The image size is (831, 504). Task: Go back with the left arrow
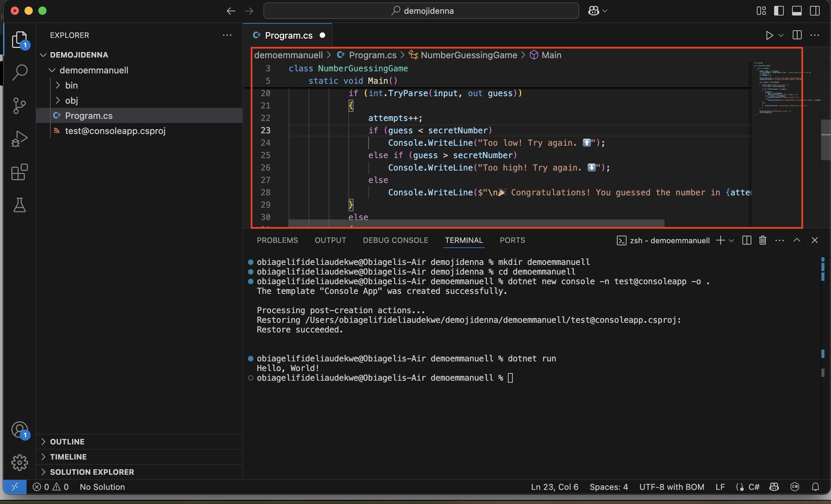click(231, 11)
